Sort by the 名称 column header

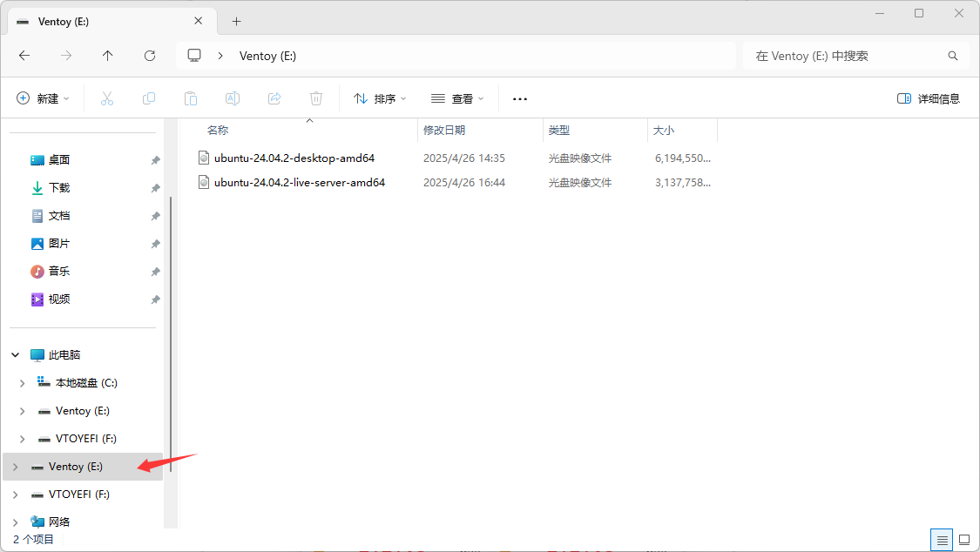tap(218, 130)
